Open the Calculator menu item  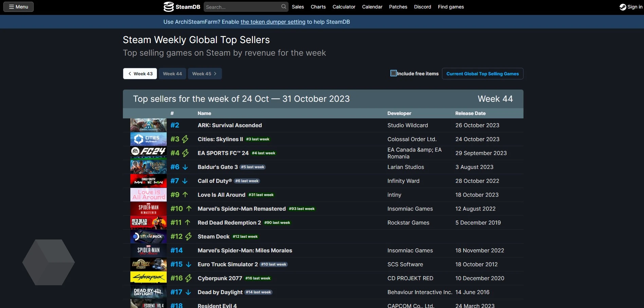[x=344, y=7]
